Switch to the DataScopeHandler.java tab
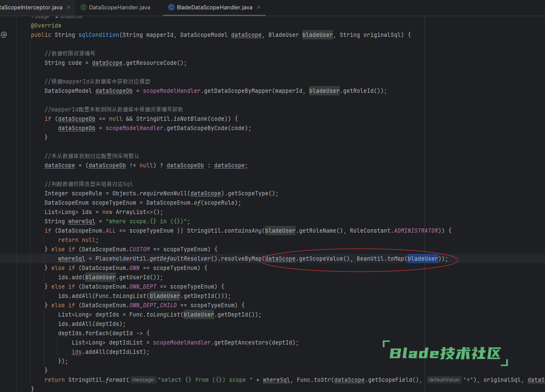The image size is (545, 392). [x=119, y=7]
